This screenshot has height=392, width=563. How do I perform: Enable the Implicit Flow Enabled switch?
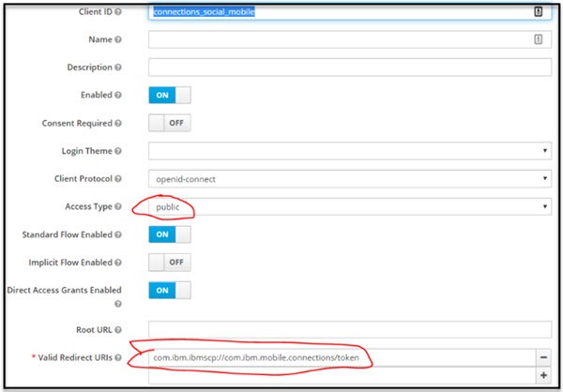coord(170,262)
